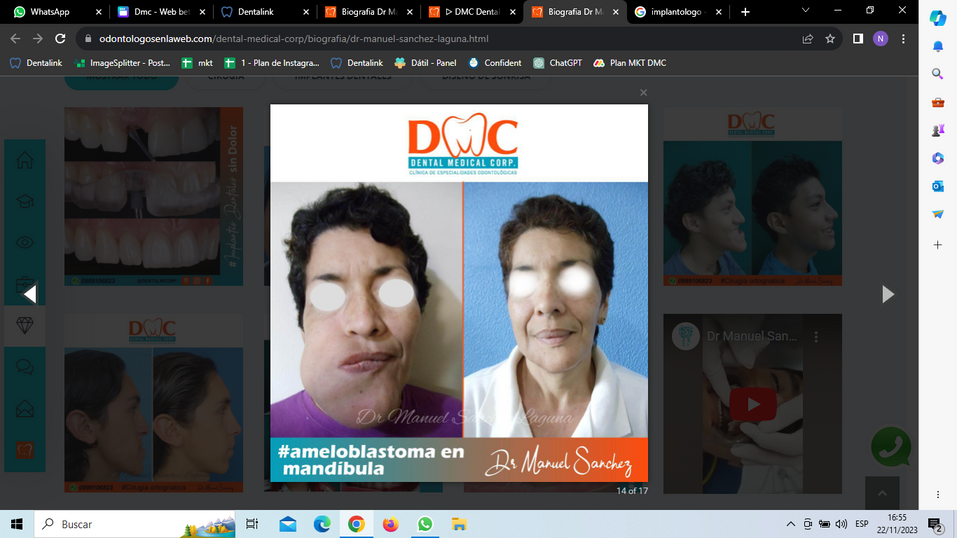Toggle the Chrome side panel

point(857,39)
